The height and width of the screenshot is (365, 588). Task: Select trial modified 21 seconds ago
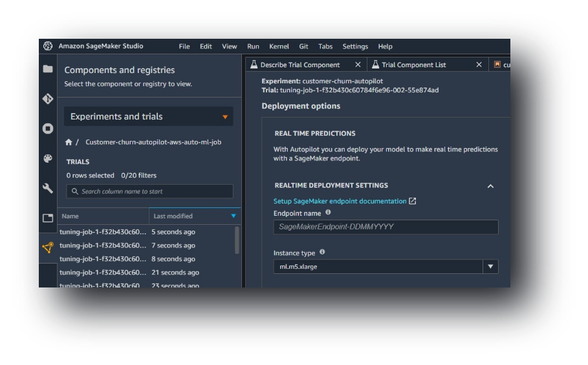click(x=146, y=272)
